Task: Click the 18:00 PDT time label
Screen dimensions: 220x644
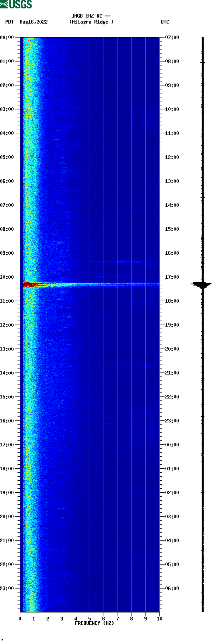Action: [7, 469]
